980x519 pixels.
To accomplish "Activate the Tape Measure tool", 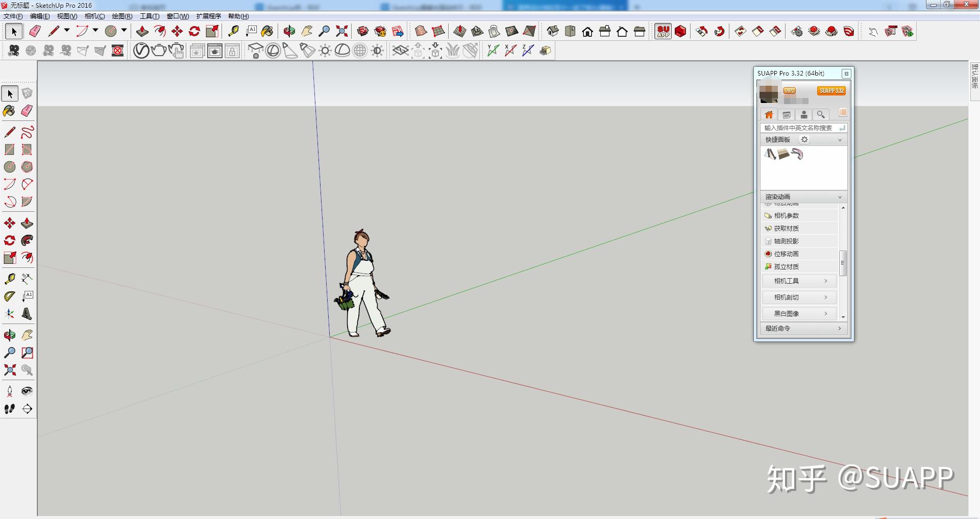I will click(235, 31).
